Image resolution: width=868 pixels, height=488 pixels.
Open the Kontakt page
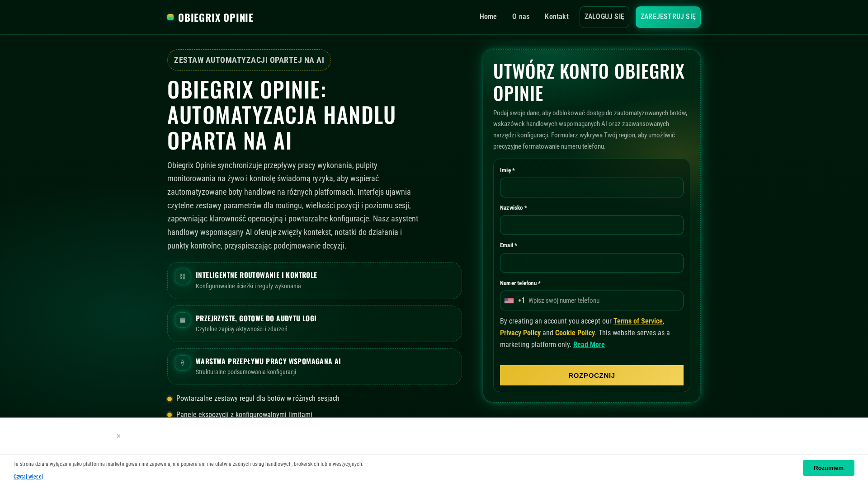[x=557, y=17]
